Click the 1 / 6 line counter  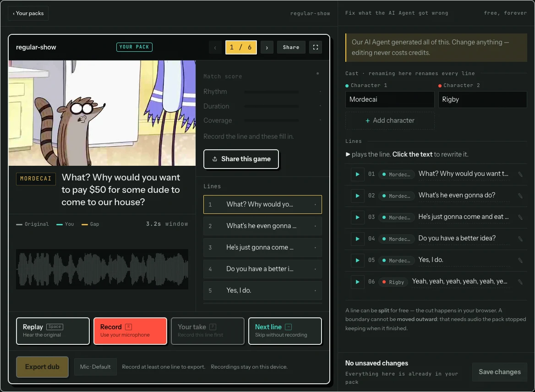click(241, 48)
